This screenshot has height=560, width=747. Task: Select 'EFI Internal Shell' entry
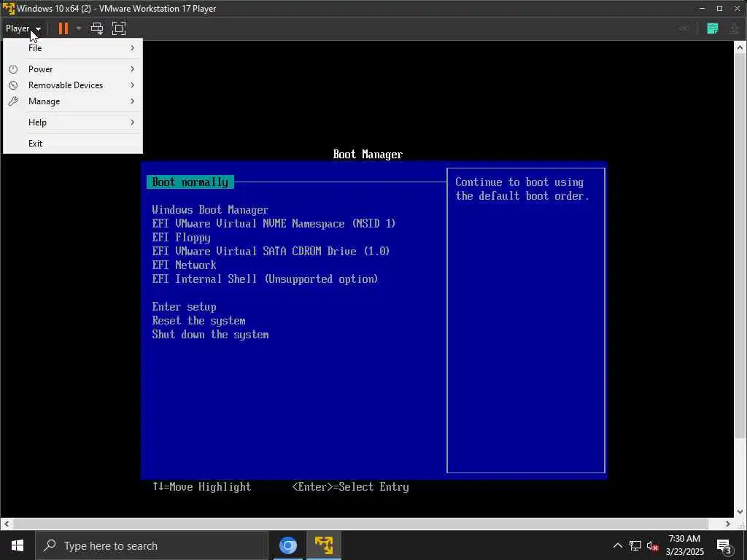265,279
